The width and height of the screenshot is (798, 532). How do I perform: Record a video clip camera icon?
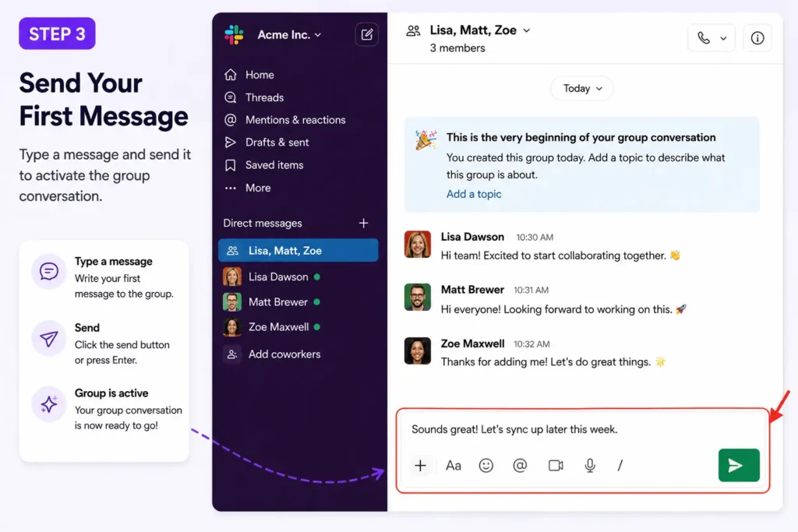coord(556,465)
